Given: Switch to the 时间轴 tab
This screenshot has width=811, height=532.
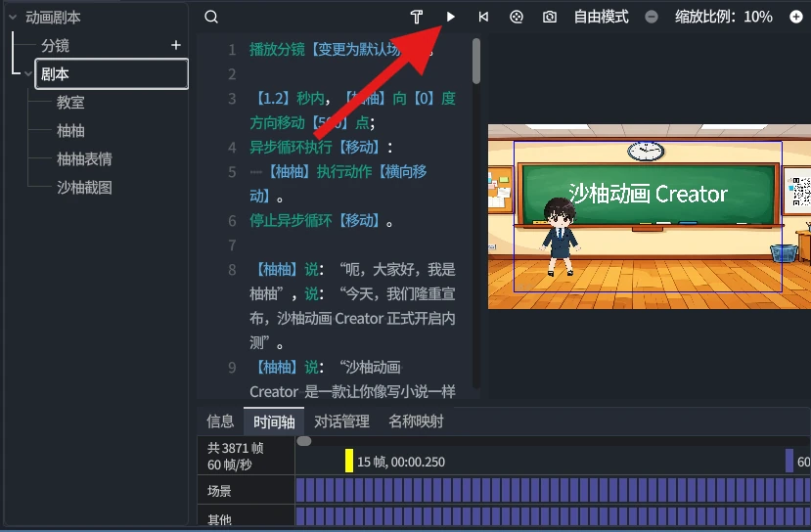Looking at the screenshot, I should point(274,421).
